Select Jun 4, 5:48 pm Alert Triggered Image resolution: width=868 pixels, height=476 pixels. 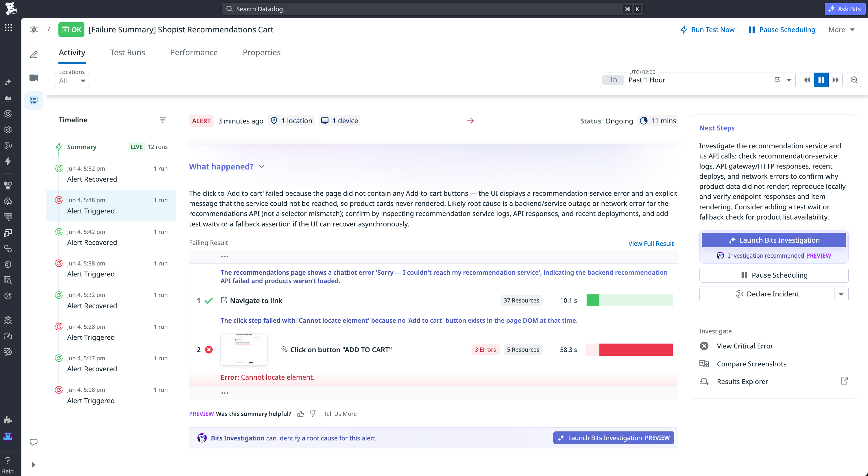pos(111,206)
